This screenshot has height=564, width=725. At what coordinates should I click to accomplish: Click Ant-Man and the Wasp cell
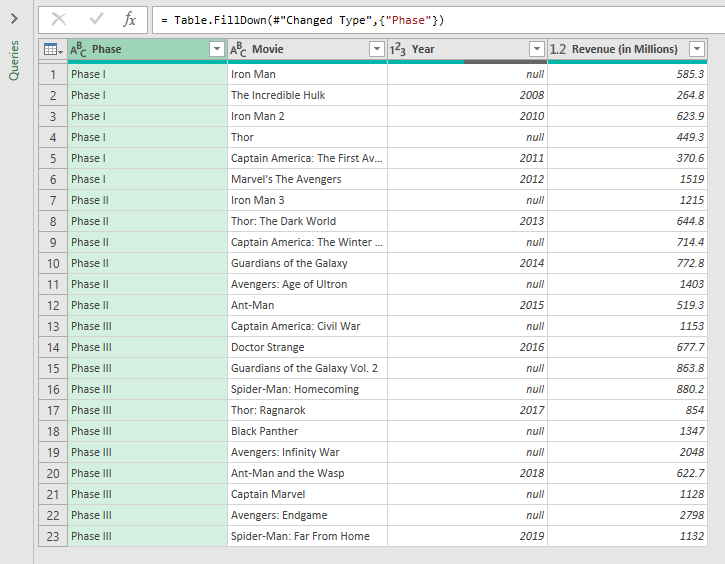coord(307,473)
